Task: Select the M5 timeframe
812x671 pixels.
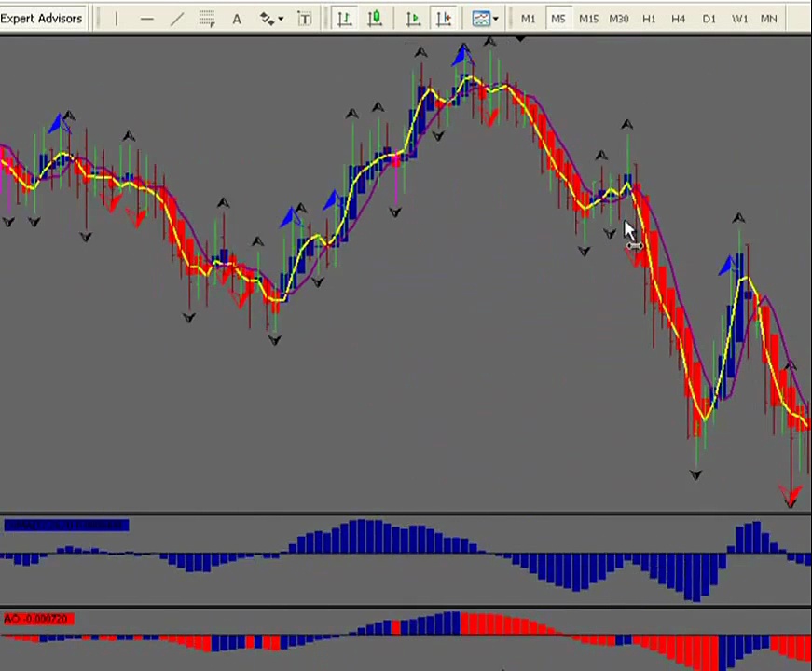Action: tap(558, 19)
